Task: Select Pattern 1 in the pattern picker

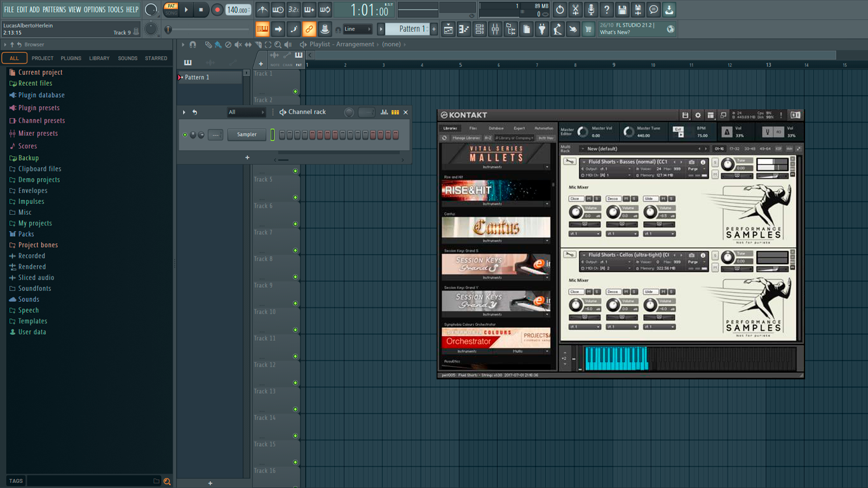Action: pos(210,77)
